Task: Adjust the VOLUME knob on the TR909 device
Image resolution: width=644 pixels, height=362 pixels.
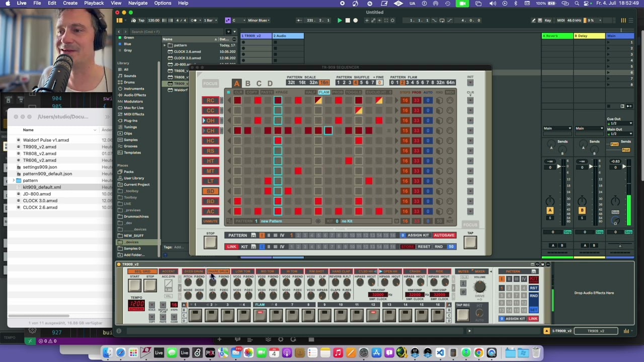Action: pyautogui.click(x=479, y=287)
